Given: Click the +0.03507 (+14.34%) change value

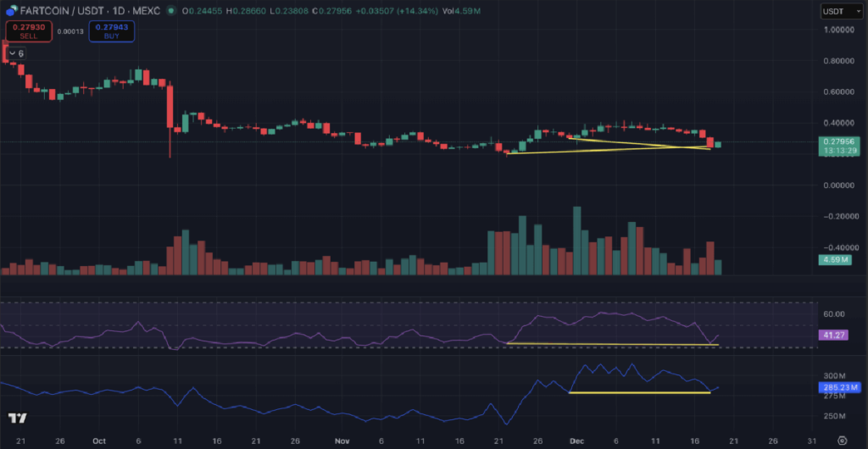Looking at the screenshot, I should click(398, 11).
